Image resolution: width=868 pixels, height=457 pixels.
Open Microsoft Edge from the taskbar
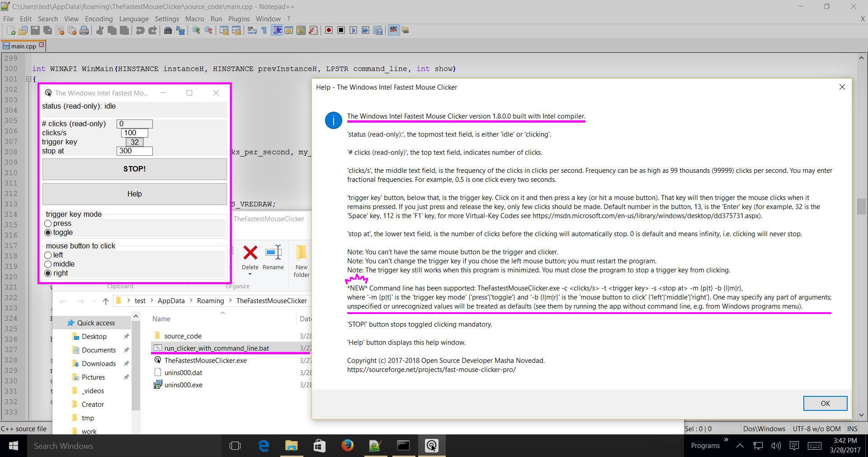point(263,446)
